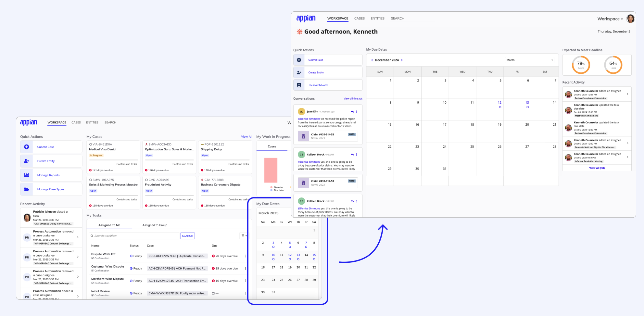
Task: Click the appian logo in the front window
Action: pyautogui.click(x=306, y=19)
